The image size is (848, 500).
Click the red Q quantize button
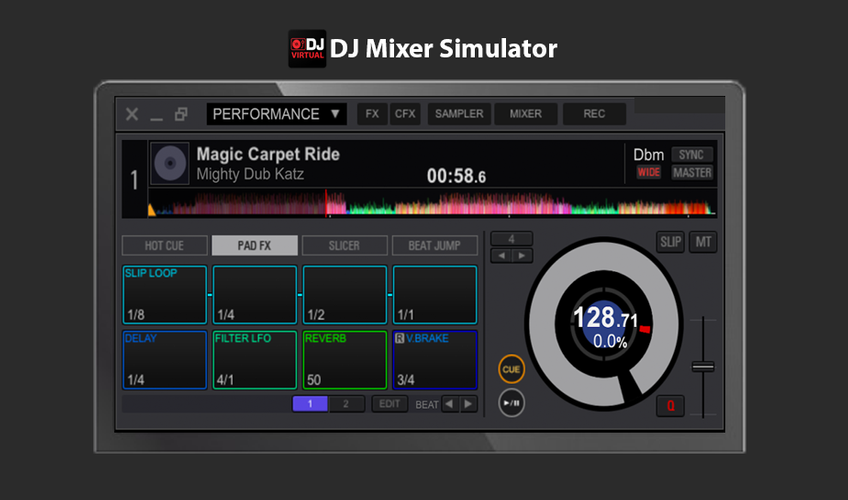pos(670,405)
